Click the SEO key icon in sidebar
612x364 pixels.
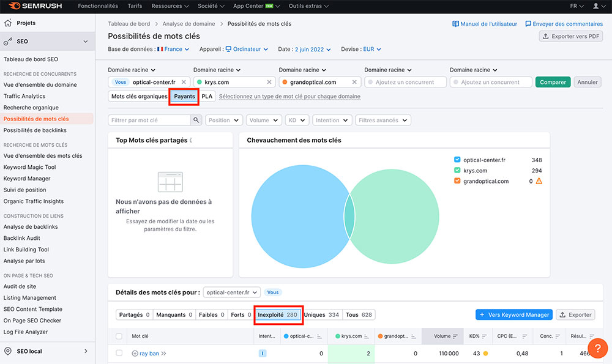click(x=8, y=42)
